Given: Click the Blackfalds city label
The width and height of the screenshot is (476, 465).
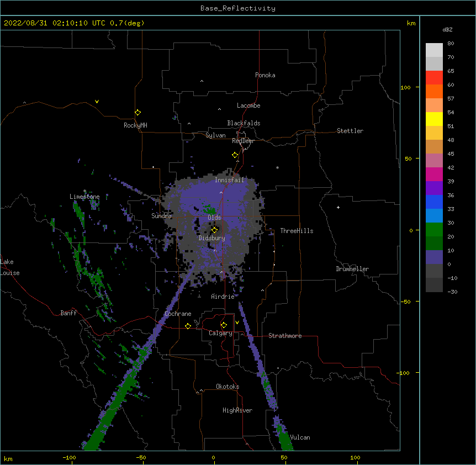Looking at the screenshot, I should point(244,123).
